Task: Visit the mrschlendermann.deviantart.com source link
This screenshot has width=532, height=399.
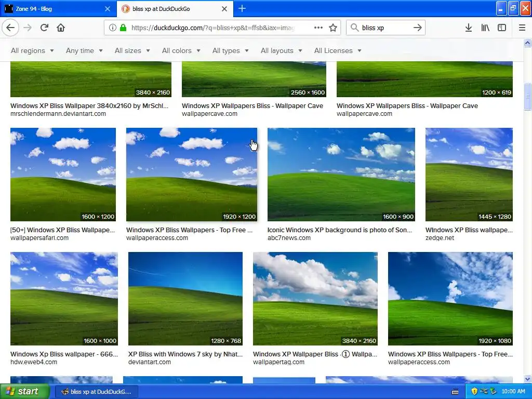Action: [58, 114]
